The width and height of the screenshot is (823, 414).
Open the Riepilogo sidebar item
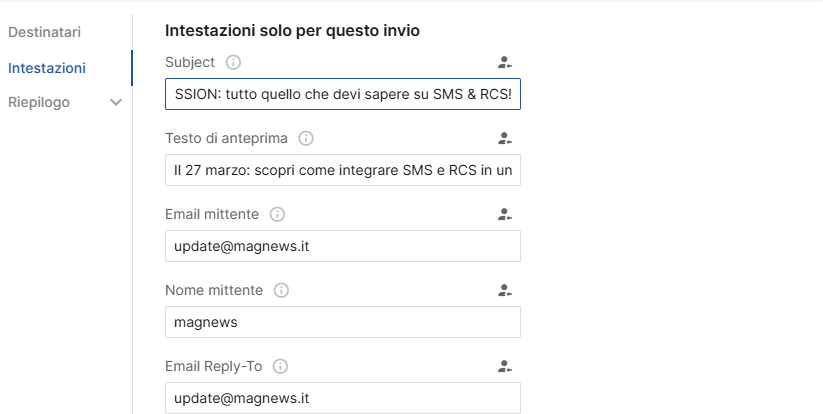point(39,102)
